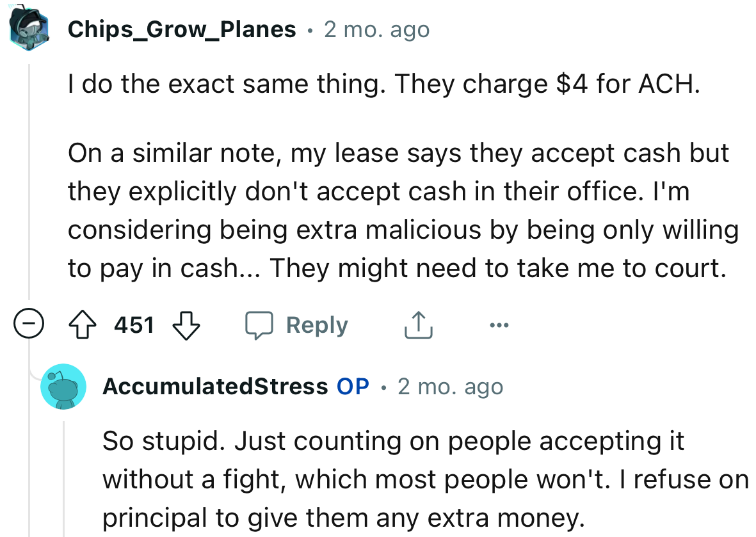The image size is (756, 537).
Task: Click Chips_Grow_Planes's avatar
Action: (29, 27)
